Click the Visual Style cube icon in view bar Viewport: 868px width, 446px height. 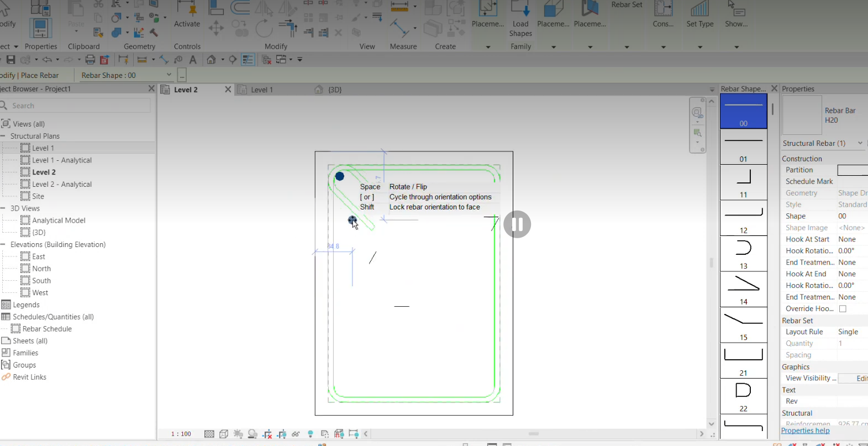pos(224,434)
